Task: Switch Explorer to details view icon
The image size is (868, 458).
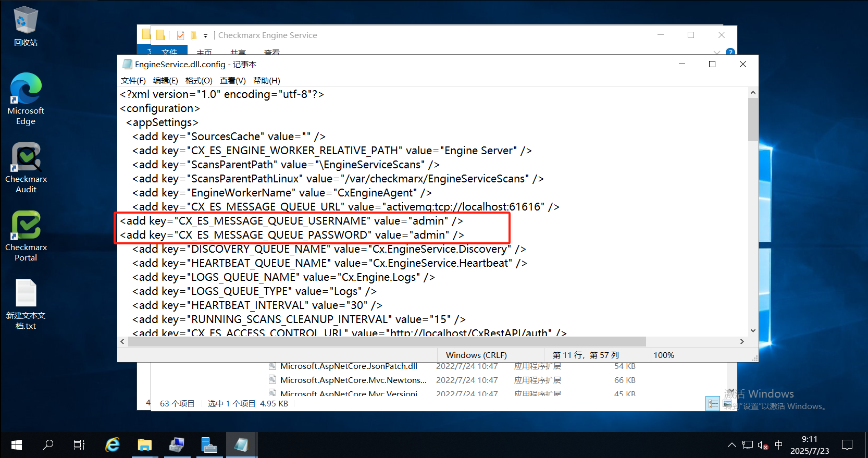Action: 713,404
